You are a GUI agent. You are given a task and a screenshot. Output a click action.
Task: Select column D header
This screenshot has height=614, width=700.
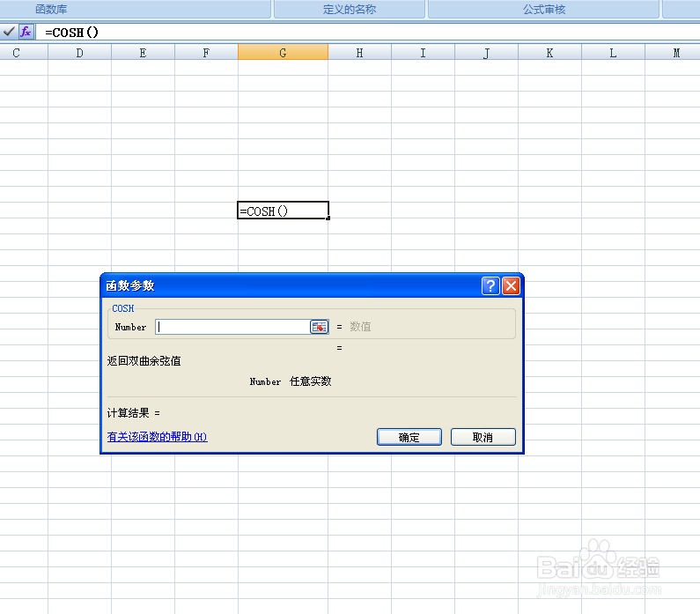click(x=79, y=52)
